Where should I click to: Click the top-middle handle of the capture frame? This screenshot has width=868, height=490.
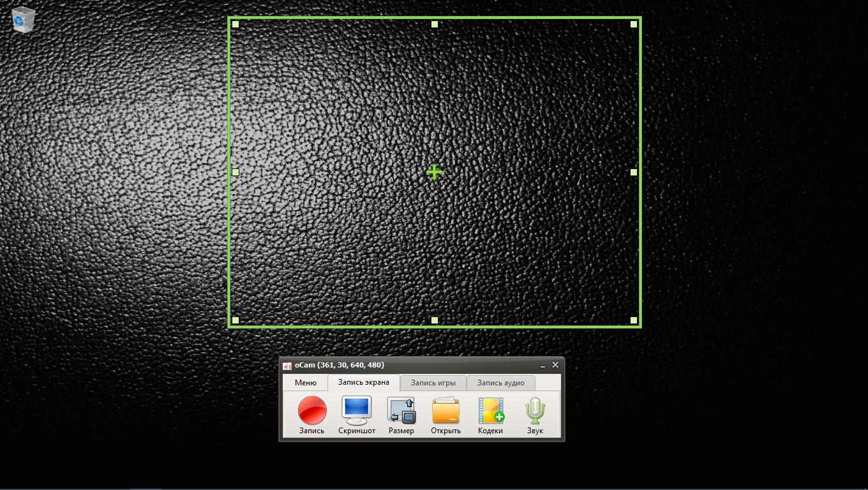[435, 24]
